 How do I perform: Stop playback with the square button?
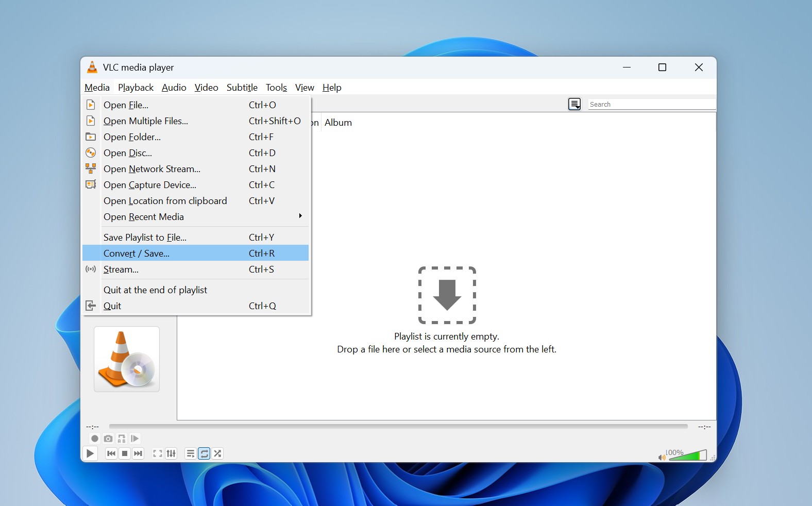(124, 453)
